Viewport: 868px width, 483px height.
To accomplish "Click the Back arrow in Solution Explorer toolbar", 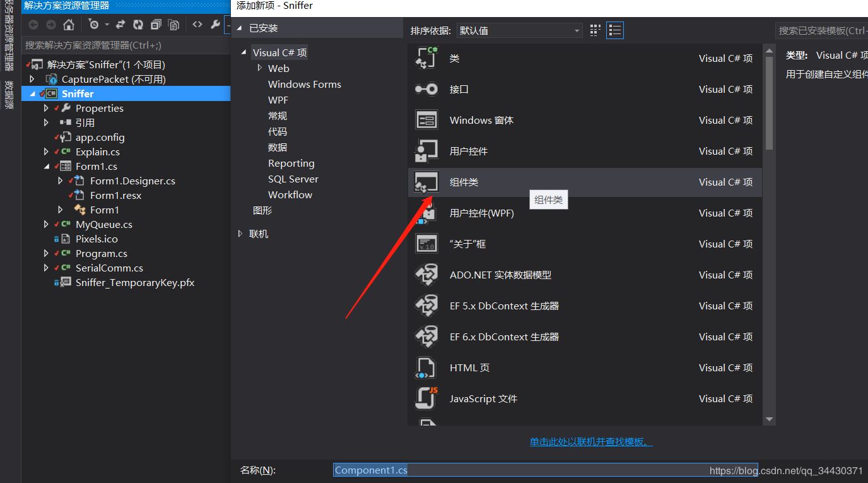I will [33, 25].
